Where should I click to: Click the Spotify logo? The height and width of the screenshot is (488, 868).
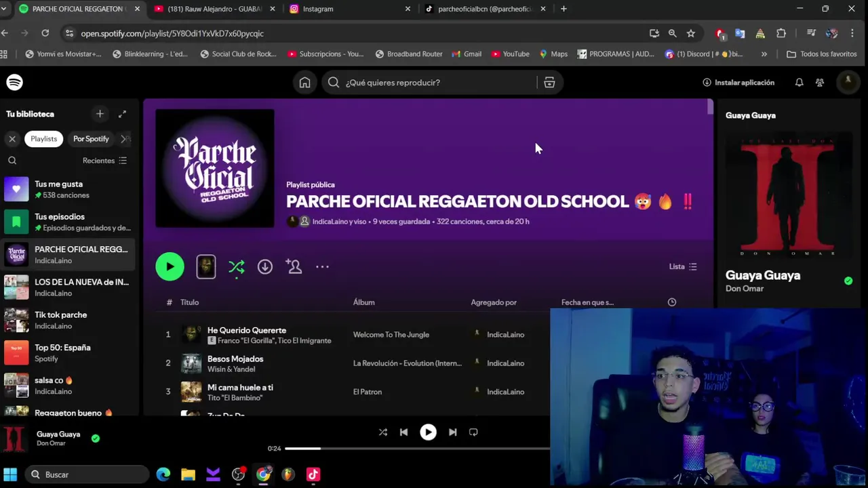click(14, 82)
